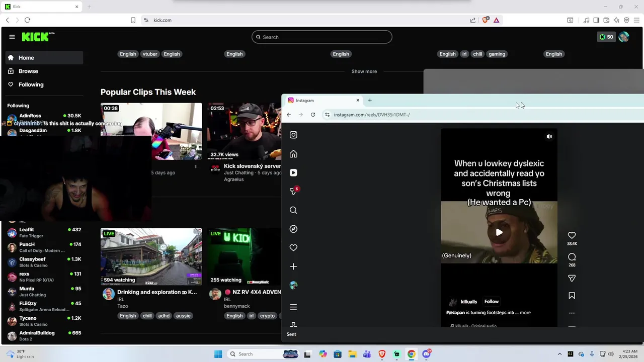Click the Kick logo in header
Screen dimensions: 644x362
coord(38,37)
